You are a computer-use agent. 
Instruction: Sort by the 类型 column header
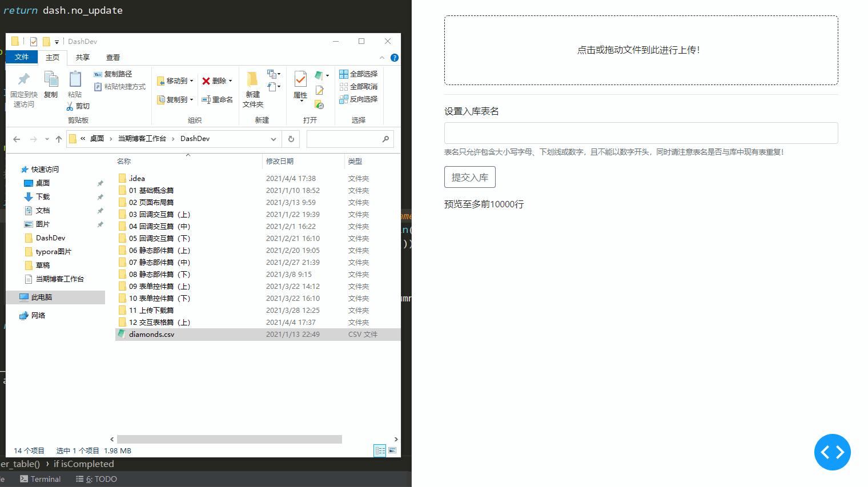pos(355,162)
